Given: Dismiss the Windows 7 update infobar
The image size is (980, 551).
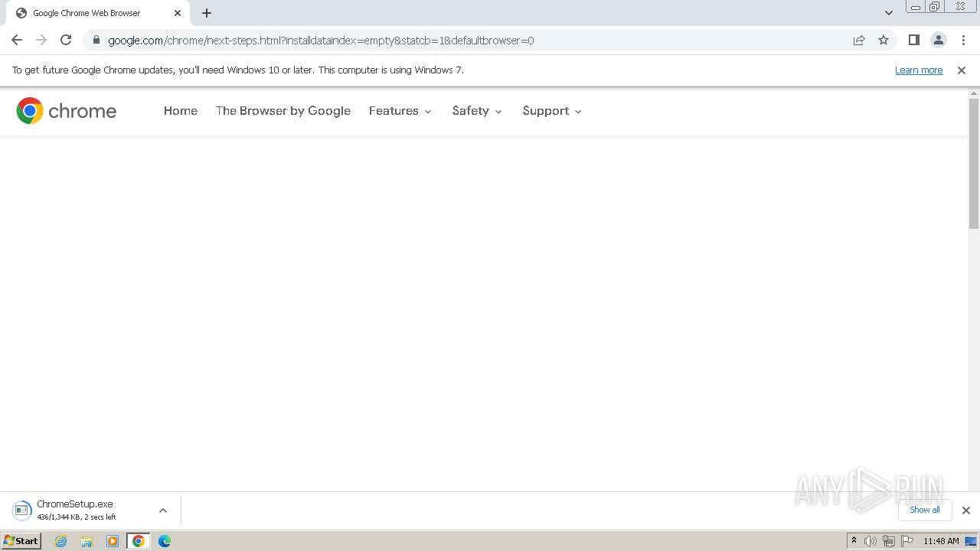Looking at the screenshot, I should [962, 70].
